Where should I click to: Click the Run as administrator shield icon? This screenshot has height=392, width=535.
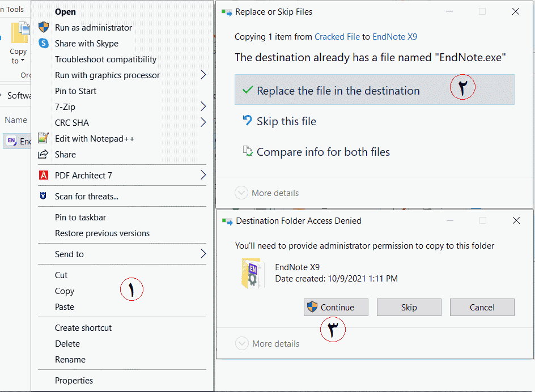43,27
